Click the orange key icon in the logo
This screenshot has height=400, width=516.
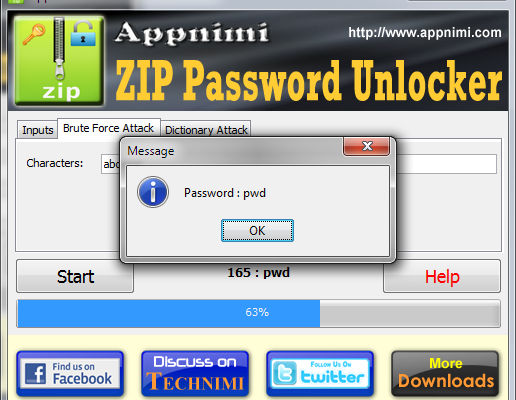click(x=34, y=34)
